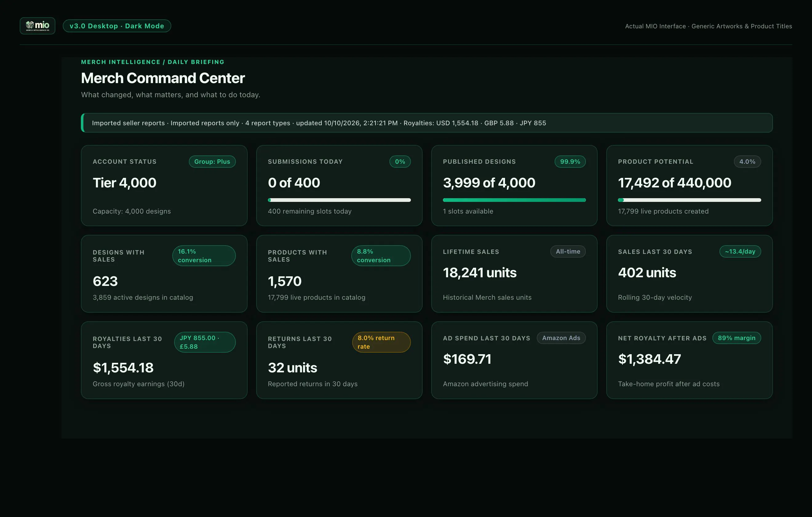Click the 99.9% published designs badge
This screenshot has height=517, width=812.
pyautogui.click(x=570, y=162)
